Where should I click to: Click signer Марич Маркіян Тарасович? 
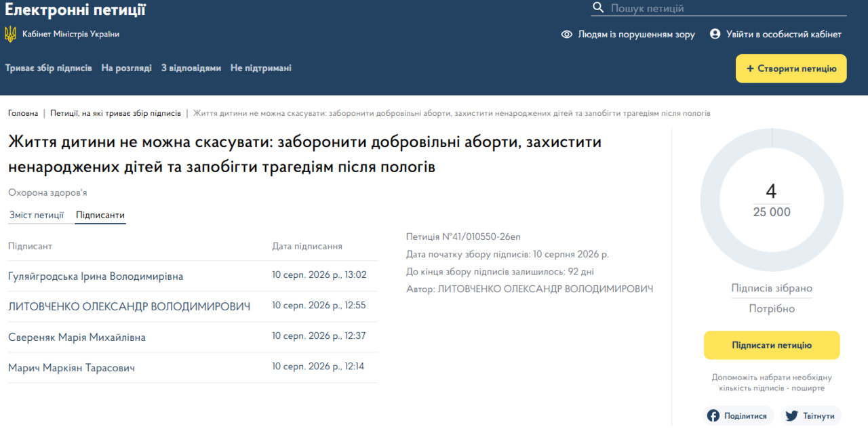point(71,368)
